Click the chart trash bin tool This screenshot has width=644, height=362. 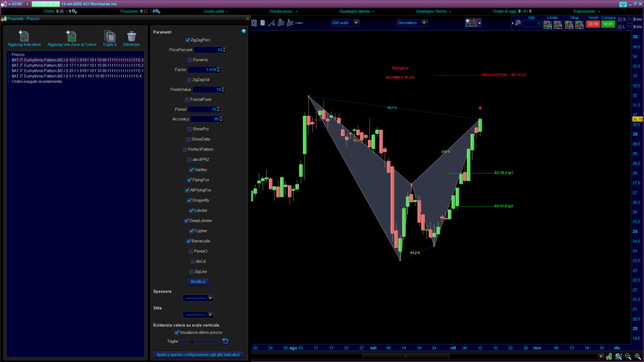click(263, 23)
